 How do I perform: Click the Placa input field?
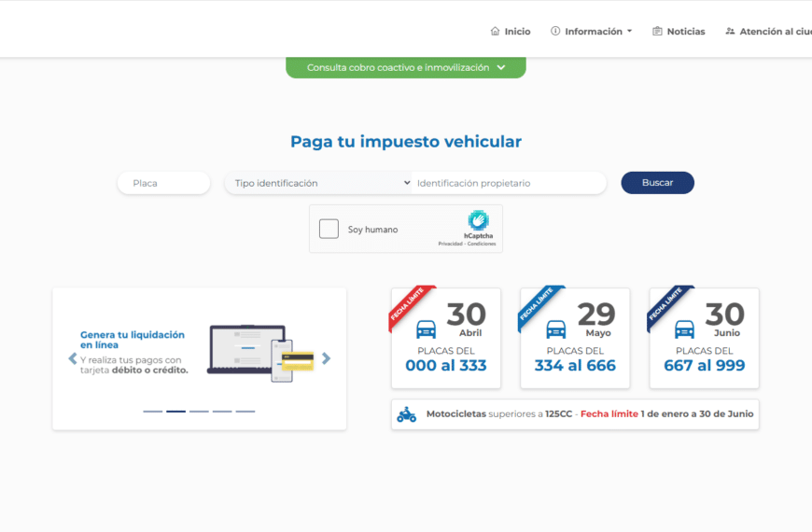163,183
